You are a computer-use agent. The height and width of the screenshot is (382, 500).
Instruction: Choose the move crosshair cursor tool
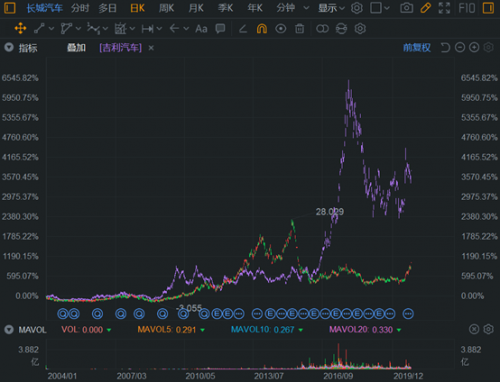click(20, 29)
